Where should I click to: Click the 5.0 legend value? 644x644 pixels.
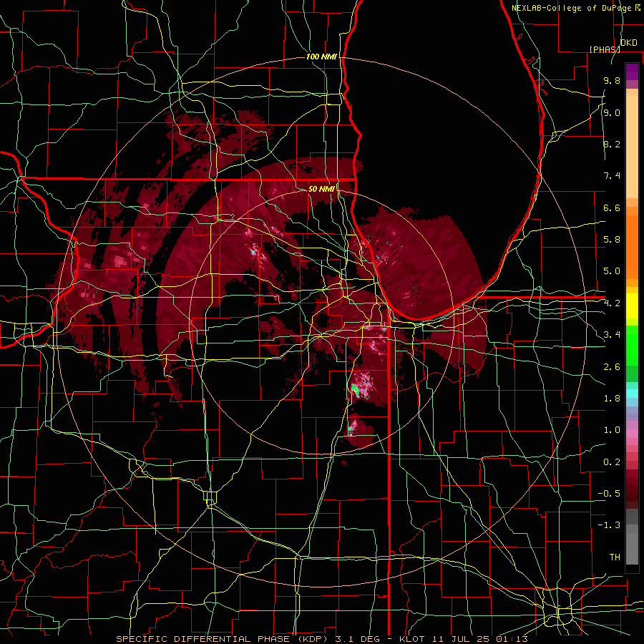point(612,271)
